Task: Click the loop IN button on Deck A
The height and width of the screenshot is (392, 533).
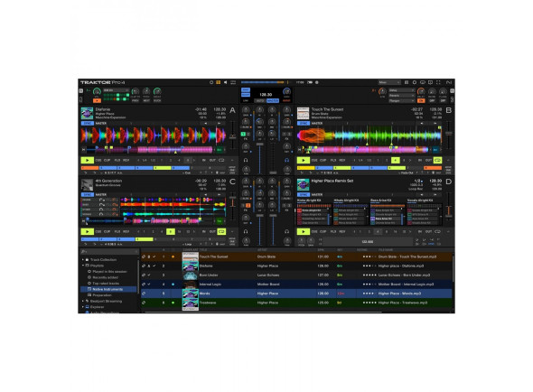Action: (204, 160)
